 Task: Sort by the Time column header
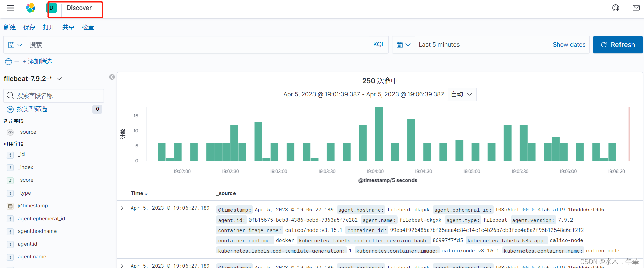tap(139, 193)
